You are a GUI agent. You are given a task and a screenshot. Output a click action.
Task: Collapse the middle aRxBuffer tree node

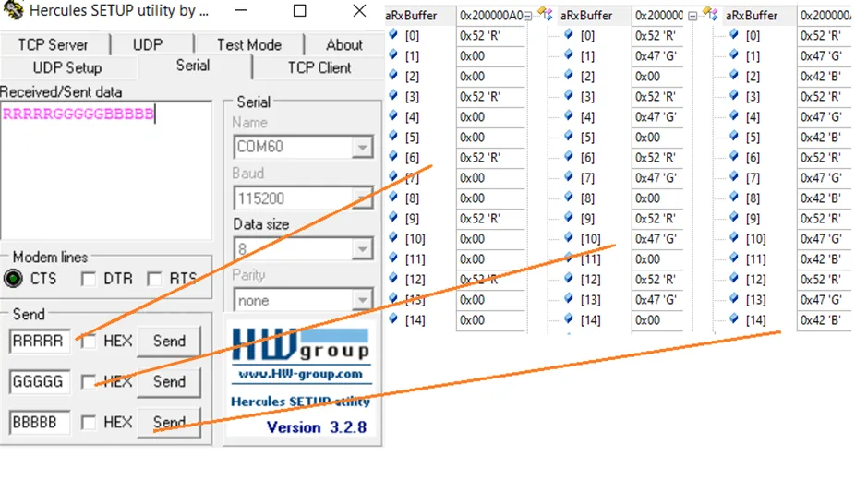(528, 16)
